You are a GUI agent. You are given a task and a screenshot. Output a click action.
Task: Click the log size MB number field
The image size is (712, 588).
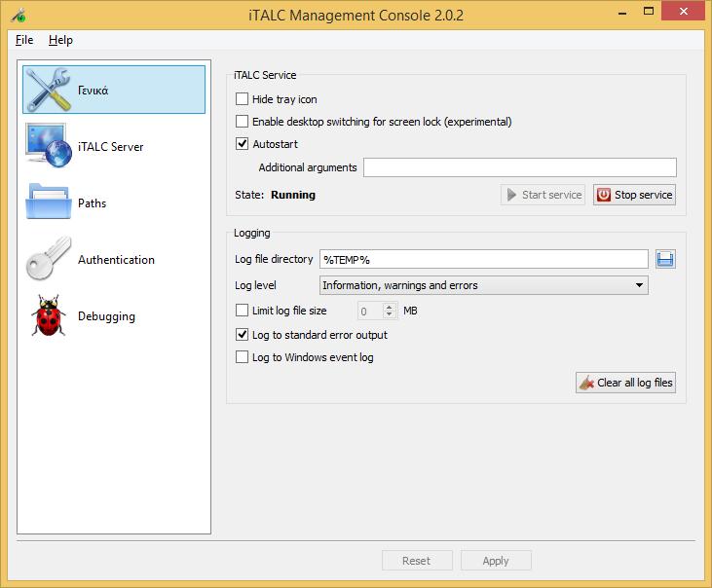pos(370,311)
